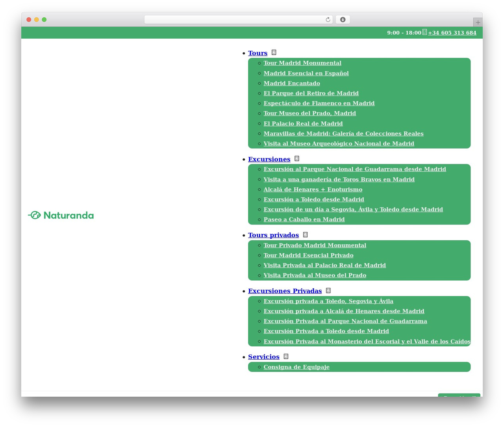This screenshot has height=427, width=504.
Task: Open a new browser tab with plus button
Action: [x=478, y=22]
